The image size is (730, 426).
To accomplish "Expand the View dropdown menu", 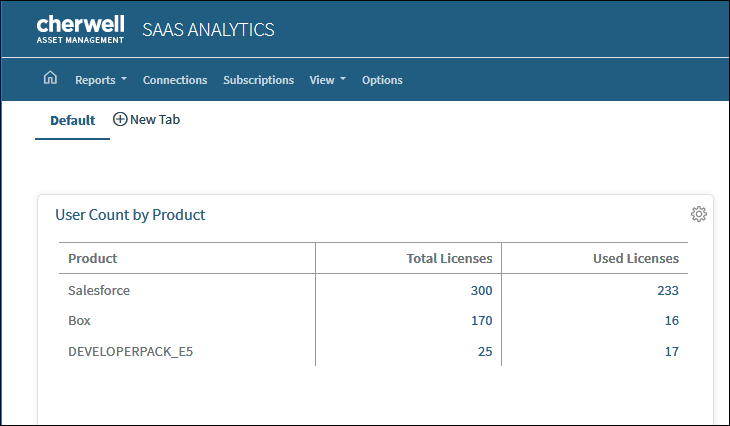I will (328, 80).
